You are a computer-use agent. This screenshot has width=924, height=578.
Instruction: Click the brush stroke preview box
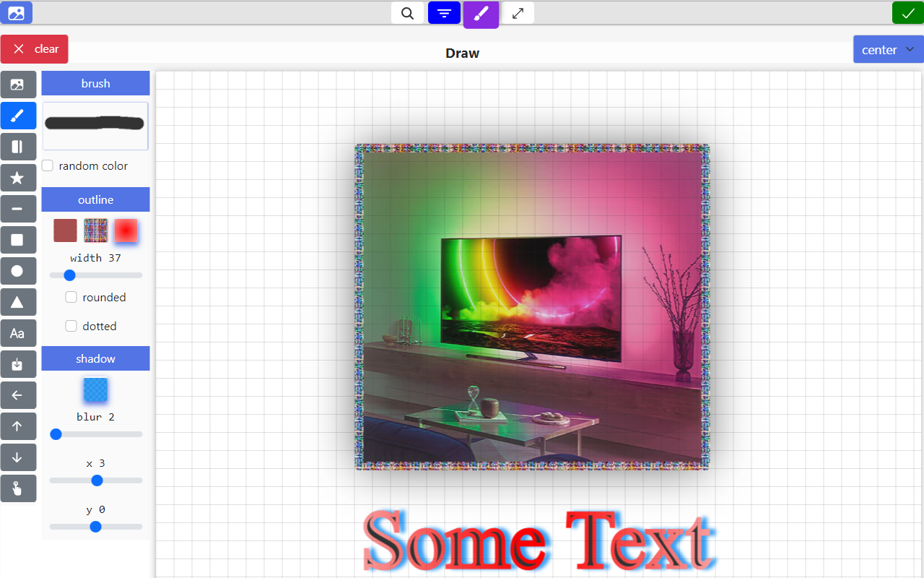point(95,126)
